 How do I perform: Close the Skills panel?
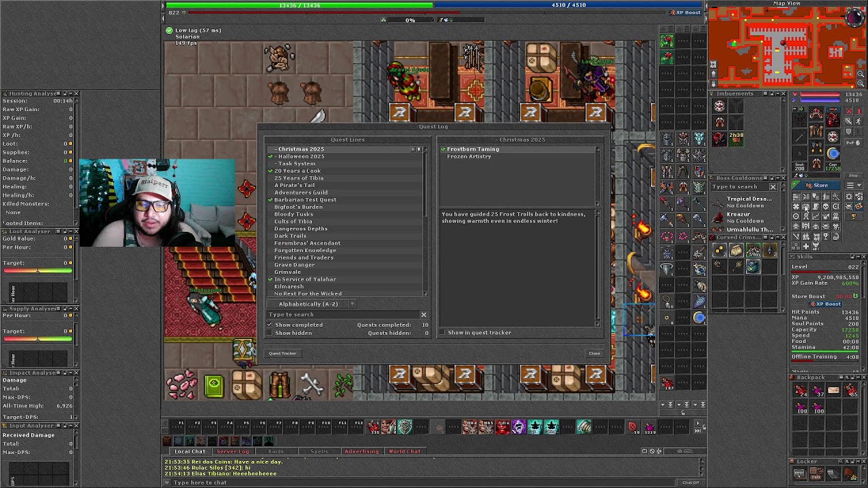point(863,257)
